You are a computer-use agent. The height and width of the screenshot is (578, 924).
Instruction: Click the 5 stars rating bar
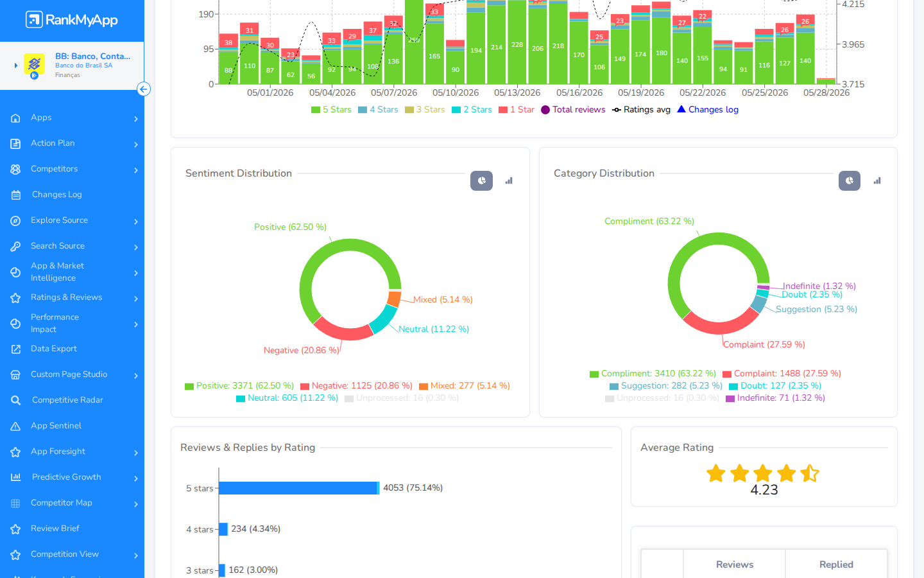pos(299,488)
